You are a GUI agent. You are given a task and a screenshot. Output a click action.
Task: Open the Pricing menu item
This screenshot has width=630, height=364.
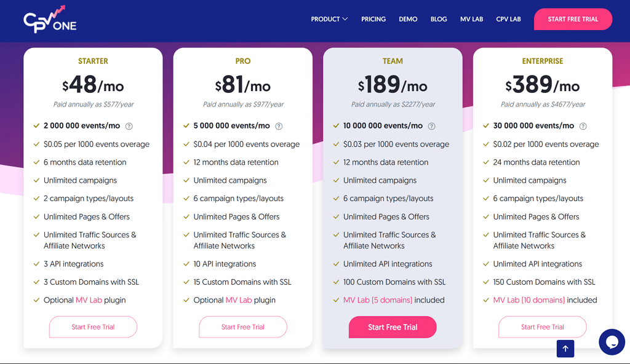click(373, 19)
